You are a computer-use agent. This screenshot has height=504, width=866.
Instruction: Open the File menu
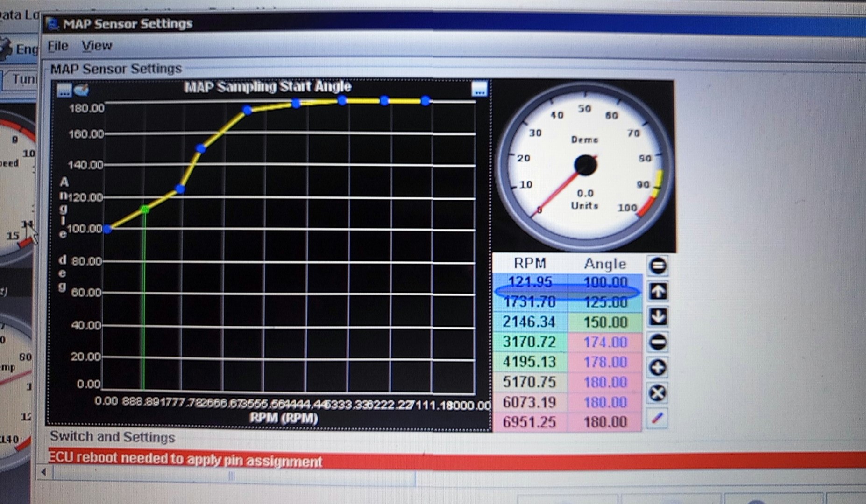(58, 46)
